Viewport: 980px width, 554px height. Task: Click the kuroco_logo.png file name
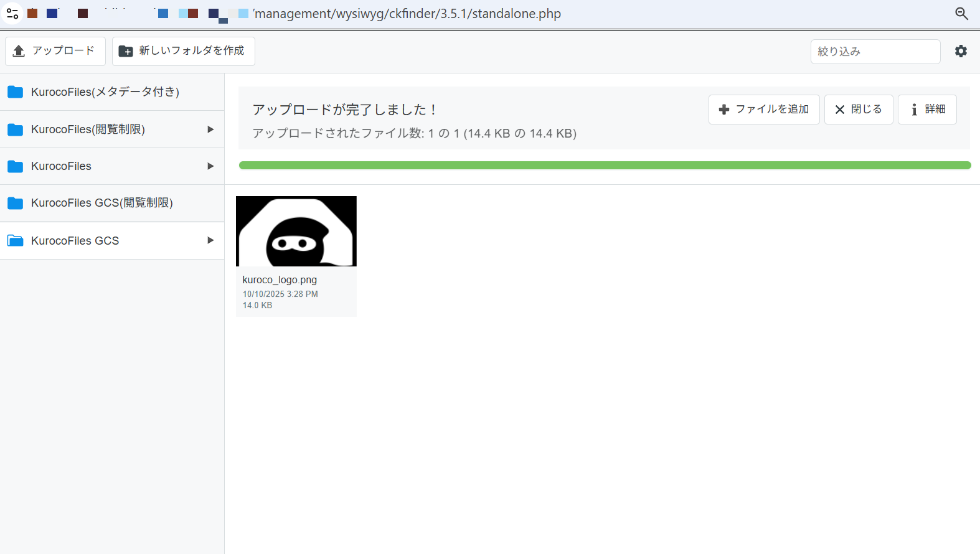(x=280, y=280)
